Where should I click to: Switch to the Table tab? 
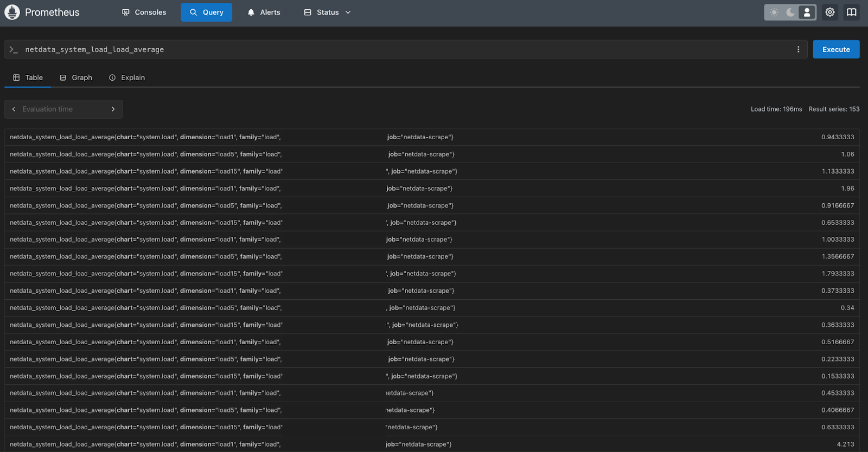[28, 78]
